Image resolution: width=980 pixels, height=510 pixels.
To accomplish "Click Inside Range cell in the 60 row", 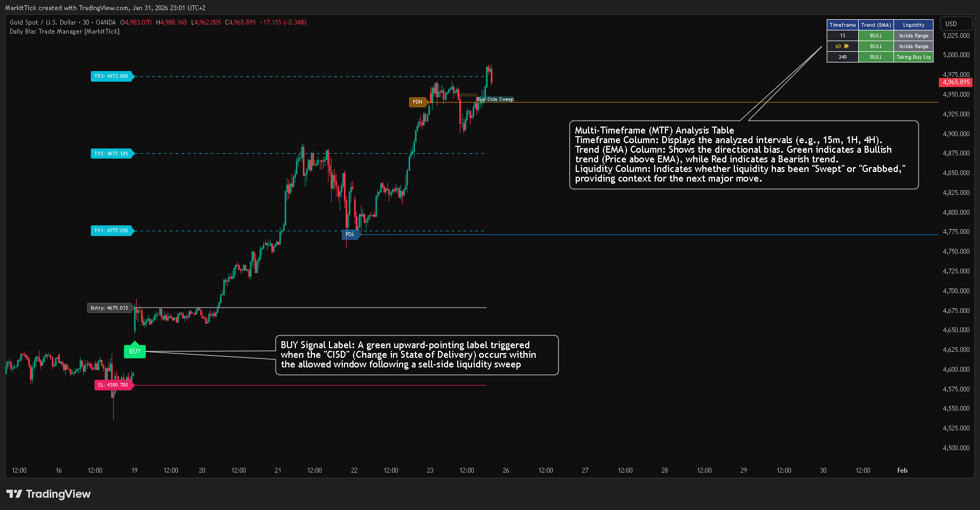I will pyautogui.click(x=914, y=46).
